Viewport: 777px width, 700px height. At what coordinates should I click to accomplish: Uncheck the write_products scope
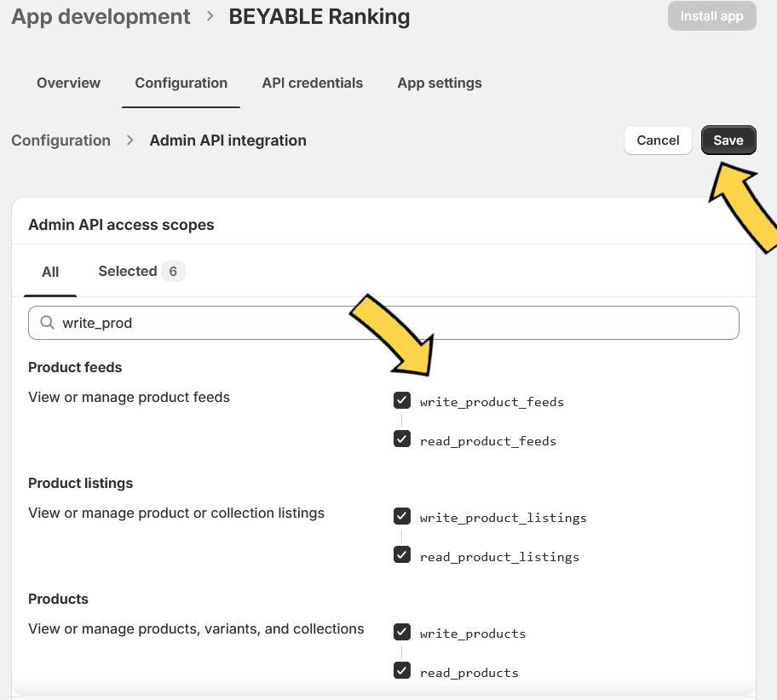(x=402, y=632)
